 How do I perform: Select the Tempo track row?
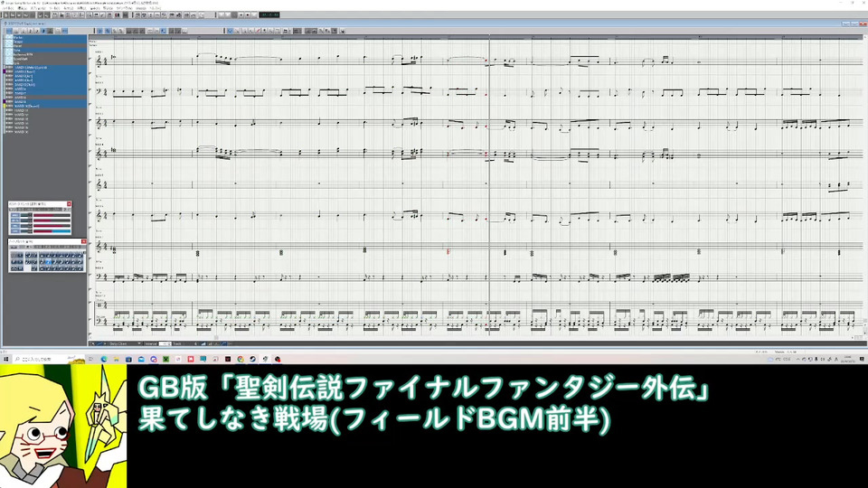(x=45, y=42)
